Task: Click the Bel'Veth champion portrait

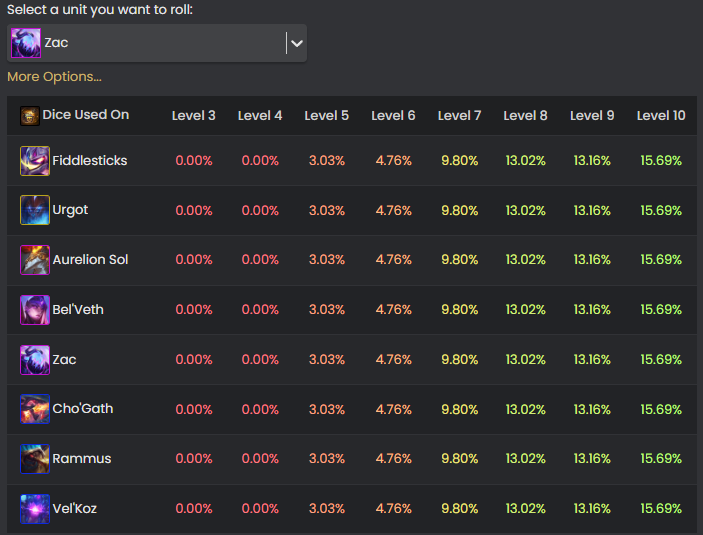Action: (x=35, y=310)
